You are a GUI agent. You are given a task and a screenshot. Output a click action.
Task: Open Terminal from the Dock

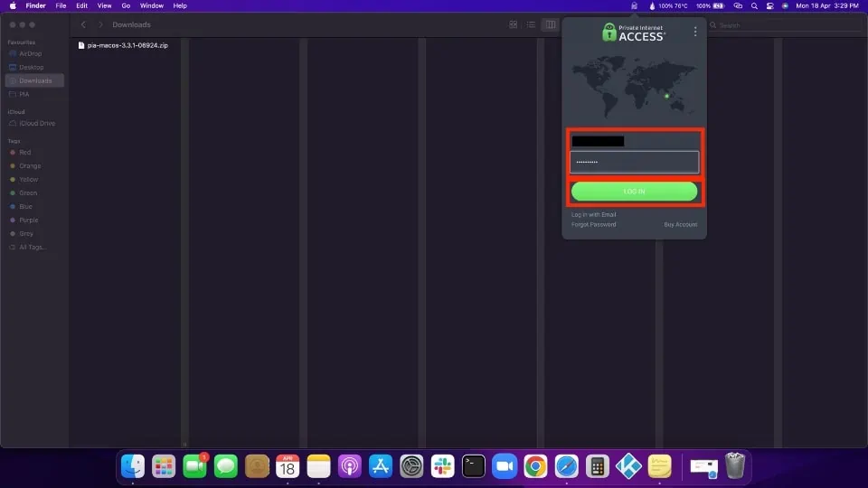tap(474, 466)
